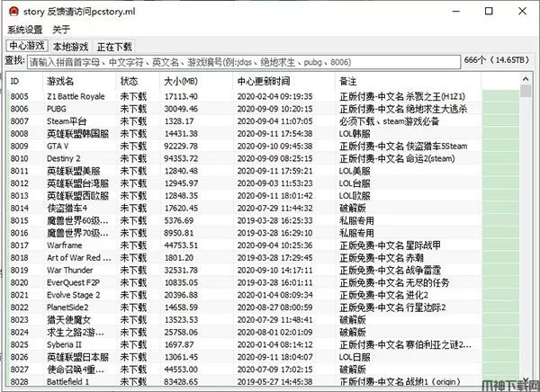The height and width of the screenshot is (392, 540).
Task: Select the 英雄联盟日本服 row
Action: click(x=263, y=357)
